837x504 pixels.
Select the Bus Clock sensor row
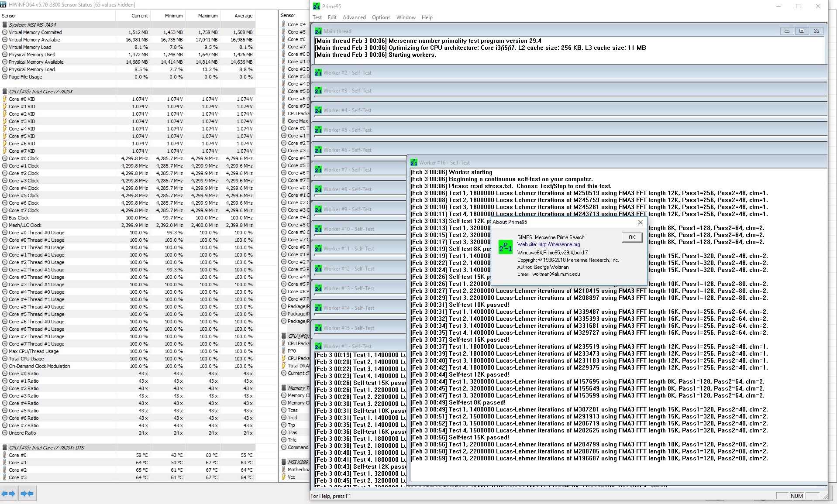[x=127, y=218]
